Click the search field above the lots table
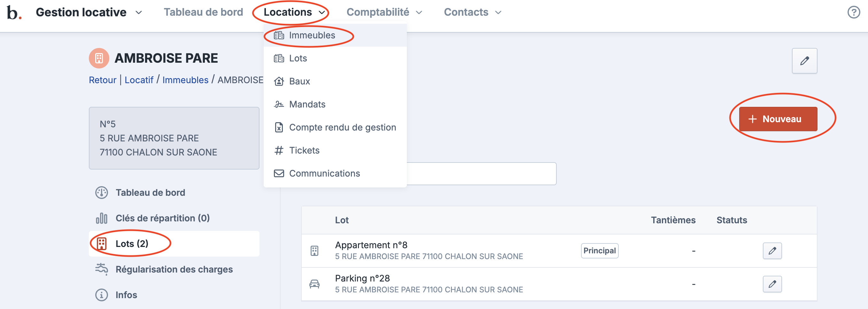 pos(481,174)
